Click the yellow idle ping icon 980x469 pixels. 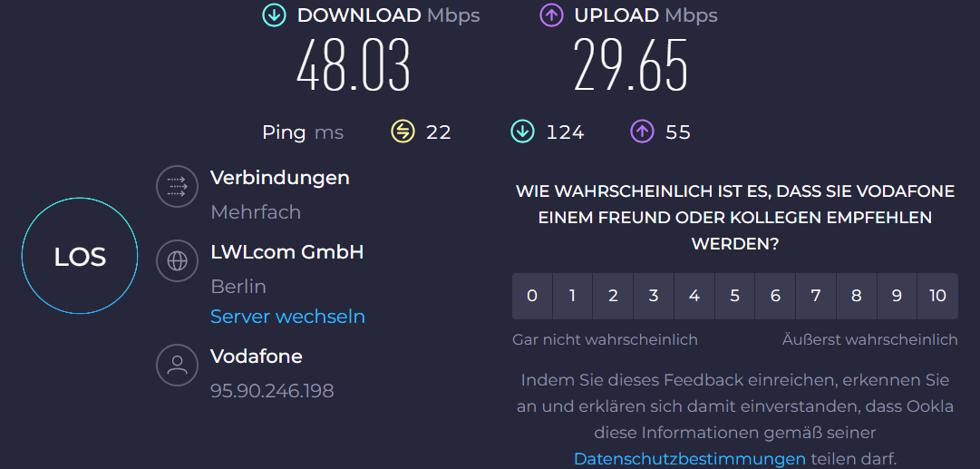tap(403, 132)
